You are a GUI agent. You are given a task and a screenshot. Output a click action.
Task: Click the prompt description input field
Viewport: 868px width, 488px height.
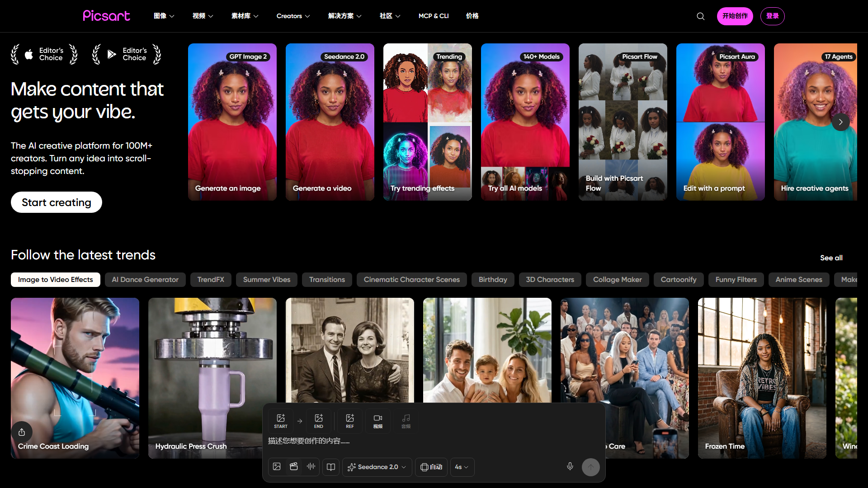pos(433,441)
